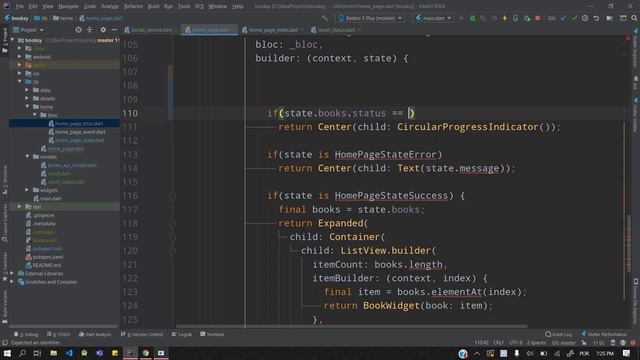Open the Dart Analysis tool window
The height and width of the screenshot is (360, 640).
coord(95,334)
